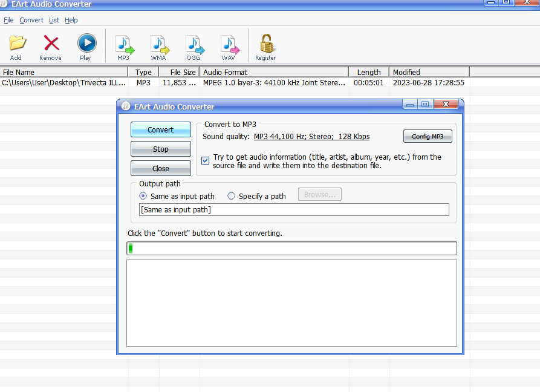The height and width of the screenshot is (392, 540).
Task: Maximize the EArt Audio Converter dialog
Action: tap(425, 104)
